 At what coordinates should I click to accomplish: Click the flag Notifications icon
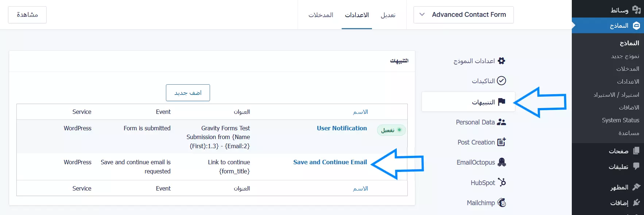501,102
